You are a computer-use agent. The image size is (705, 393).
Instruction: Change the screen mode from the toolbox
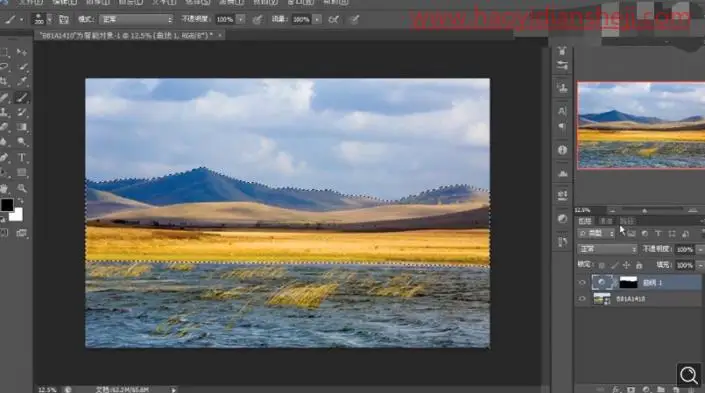[22, 233]
